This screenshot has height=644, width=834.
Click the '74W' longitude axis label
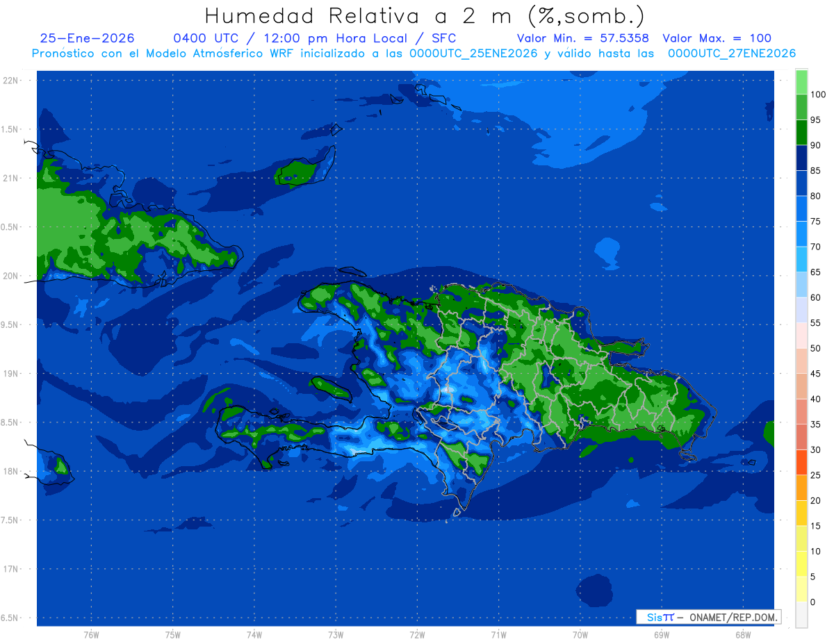pos(254,635)
